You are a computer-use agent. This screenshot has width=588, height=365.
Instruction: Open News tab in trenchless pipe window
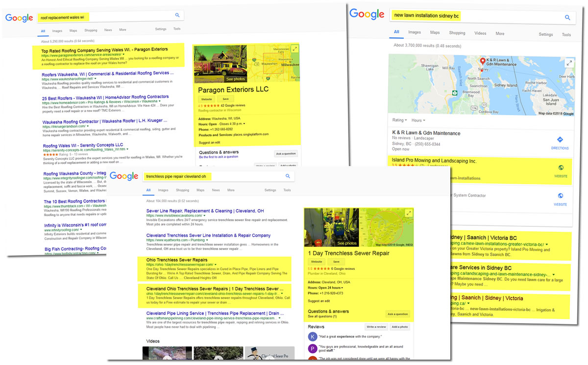click(x=216, y=190)
